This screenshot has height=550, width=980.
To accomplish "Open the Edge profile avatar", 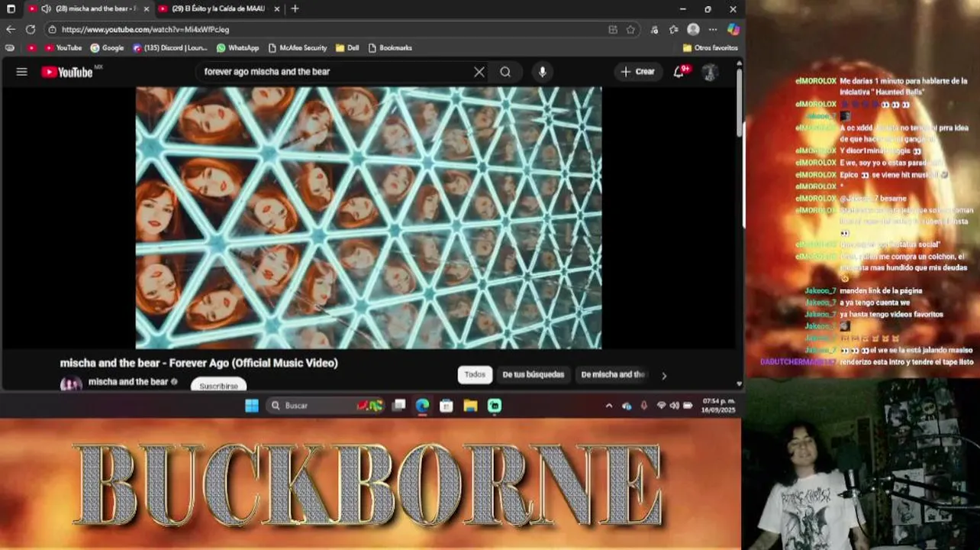I will [x=693, y=29].
